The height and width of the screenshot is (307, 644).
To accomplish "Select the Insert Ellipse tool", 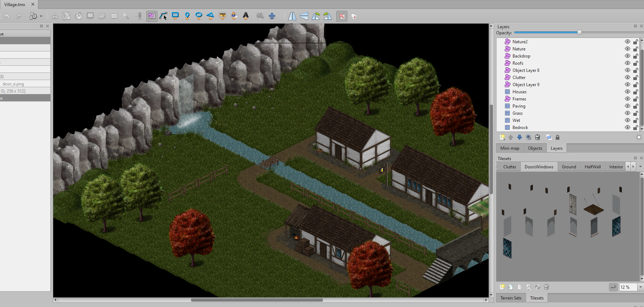I will pos(199,16).
